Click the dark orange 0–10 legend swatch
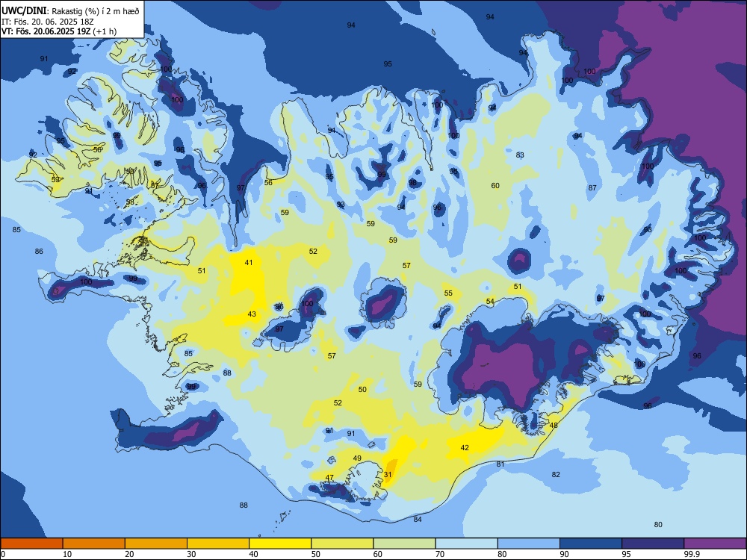747x560 pixels. [x=31, y=544]
